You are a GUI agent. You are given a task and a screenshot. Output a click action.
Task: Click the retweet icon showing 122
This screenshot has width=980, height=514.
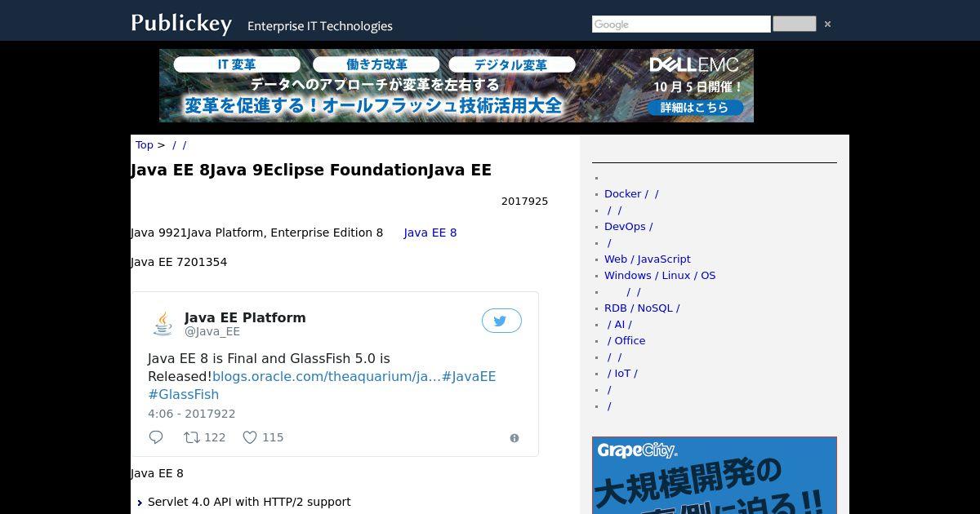click(x=205, y=437)
